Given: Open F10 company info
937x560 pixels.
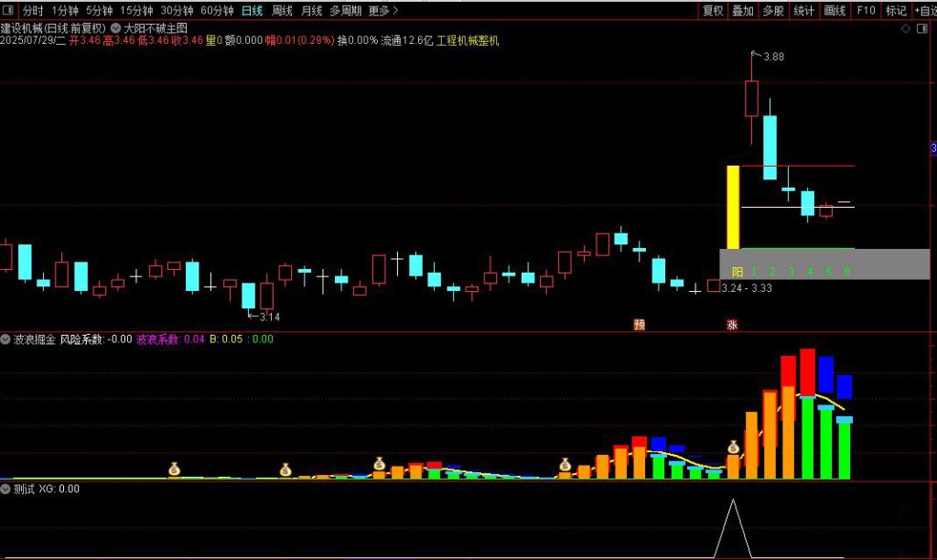Looking at the screenshot, I should click(x=866, y=11).
